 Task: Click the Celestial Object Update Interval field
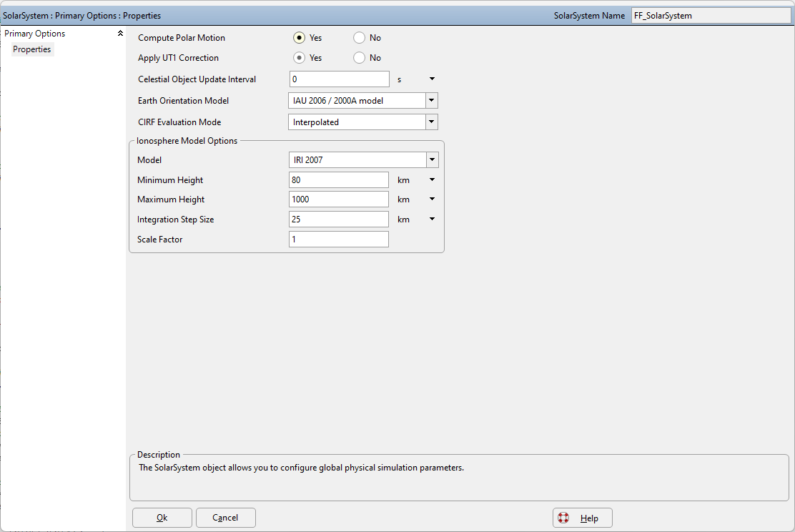tap(339, 79)
